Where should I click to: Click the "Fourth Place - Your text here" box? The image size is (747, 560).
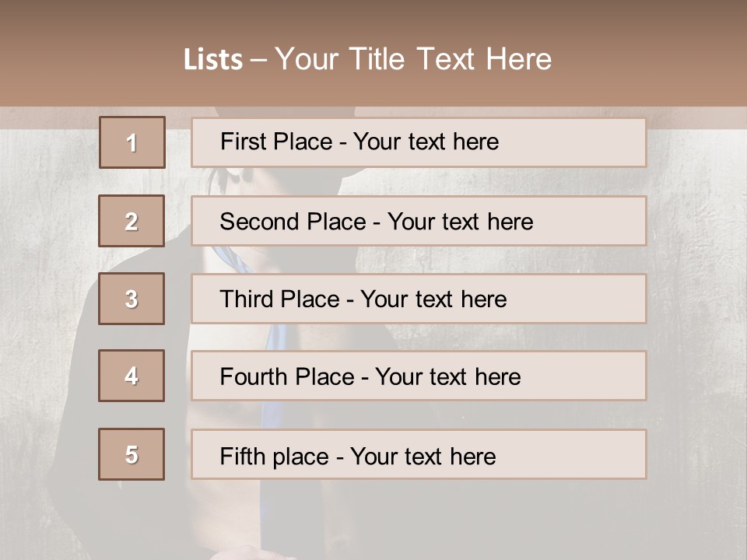(x=418, y=376)
